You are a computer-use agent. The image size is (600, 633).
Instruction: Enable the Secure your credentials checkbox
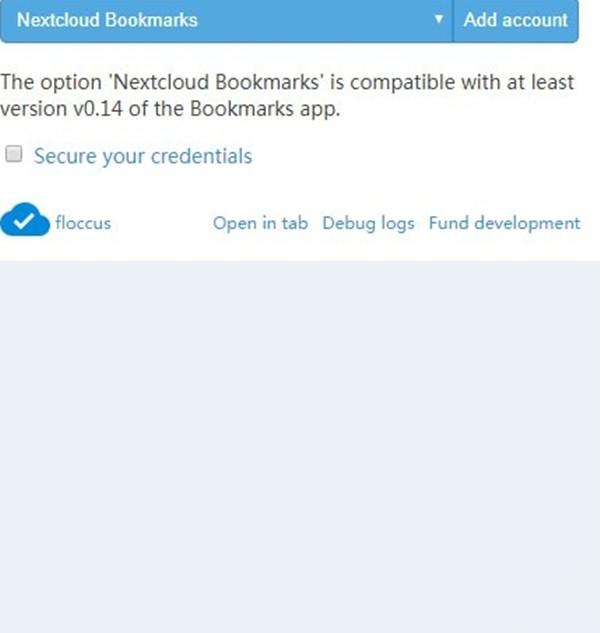14,155
